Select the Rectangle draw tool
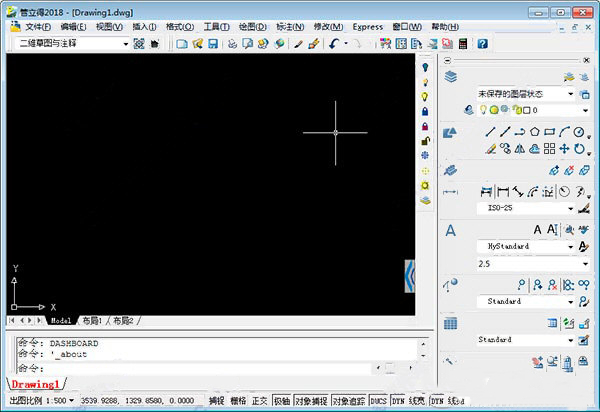 point(549,132)
